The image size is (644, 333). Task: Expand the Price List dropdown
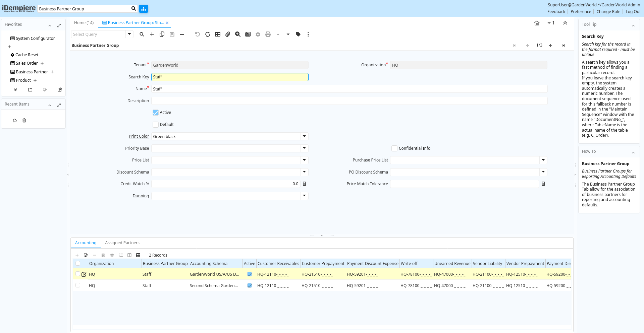[304, 160]
